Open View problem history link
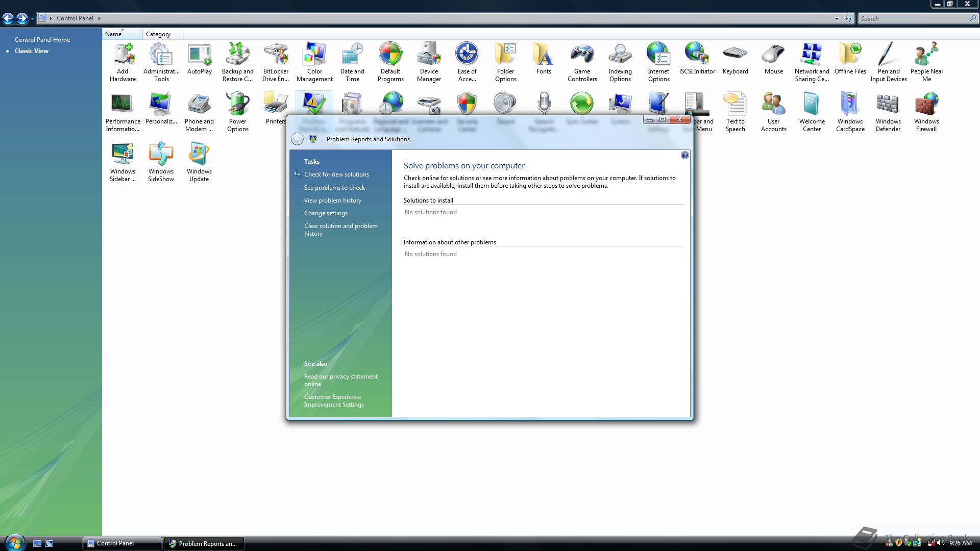The width and height of the screenshot is (980, 551). [333, 201]
